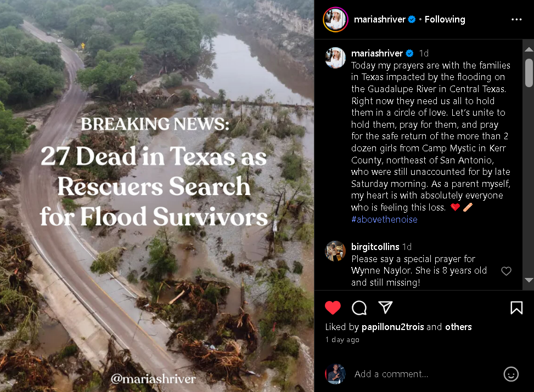Image resolution: width=534 pixels, height=392 pixels.
Task: Open the comment bubble icon
Action: coord(359,308)
